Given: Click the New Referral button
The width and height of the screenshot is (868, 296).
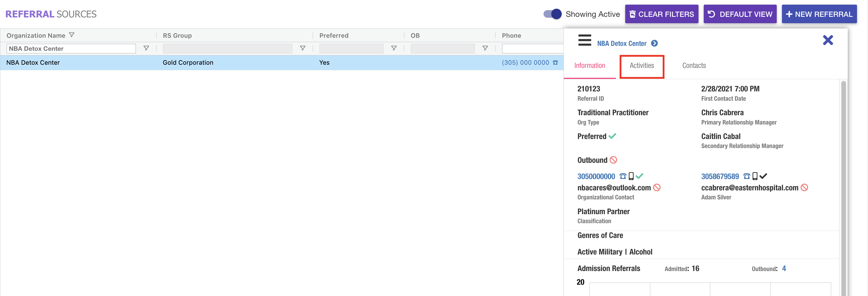Looking at the screenshot, I should (819, 14).
